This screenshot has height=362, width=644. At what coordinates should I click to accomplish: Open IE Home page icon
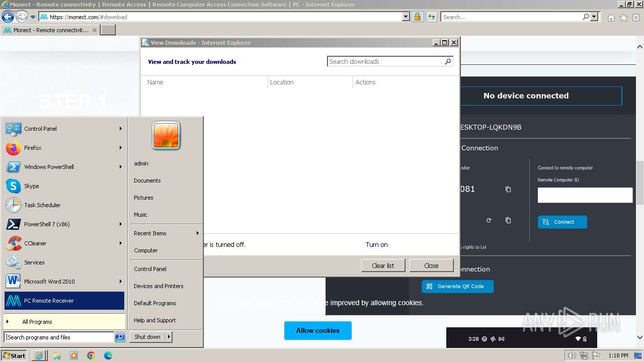(611, 18)
